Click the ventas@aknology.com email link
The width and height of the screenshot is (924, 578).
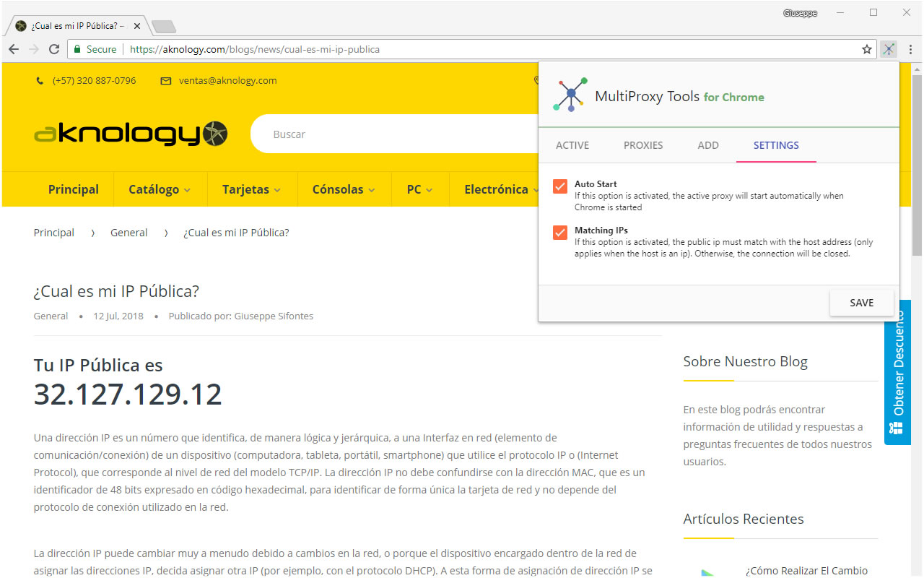(x=228, y=81)
